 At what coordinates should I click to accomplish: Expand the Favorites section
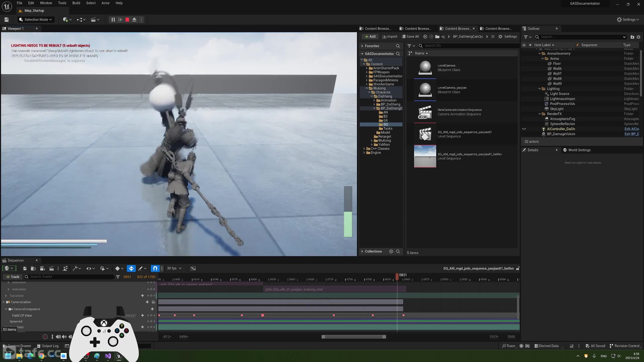click(362, 46)
